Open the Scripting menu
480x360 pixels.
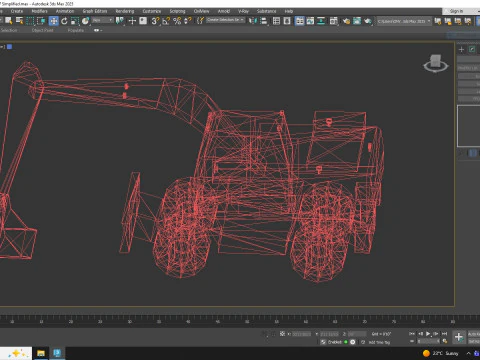[177, 11]
